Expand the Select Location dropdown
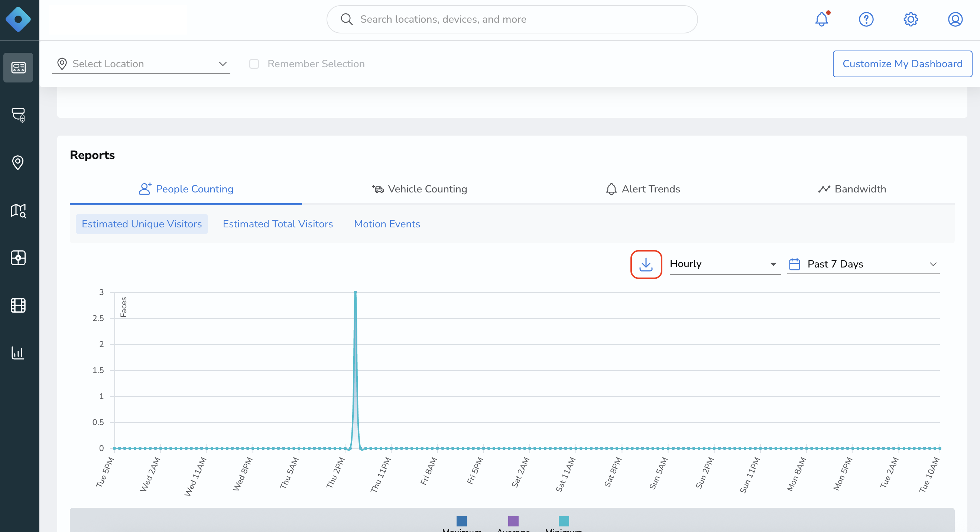The image size is (980, 532). pos(141,64)
